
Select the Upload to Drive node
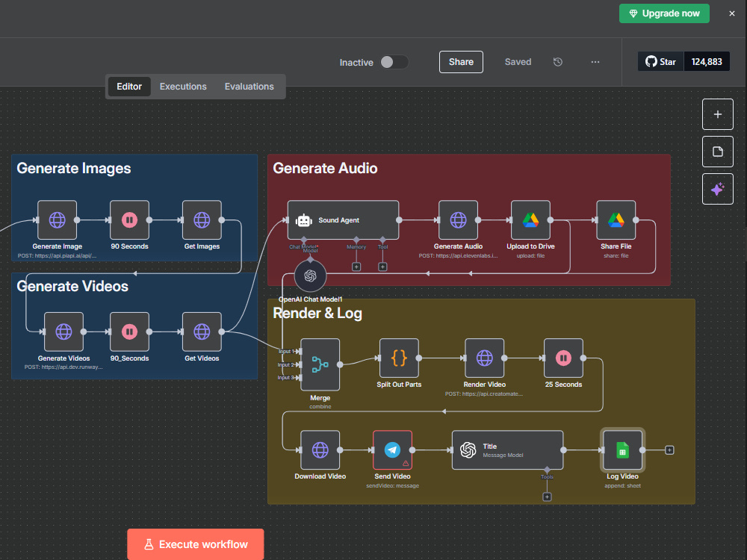[530, 220]
